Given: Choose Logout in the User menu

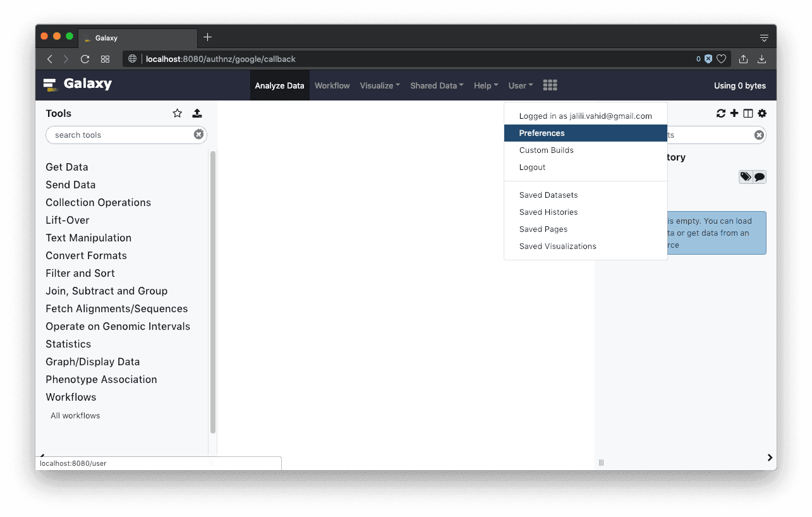Looking at the screenshot, I should (x=532, y=167).
